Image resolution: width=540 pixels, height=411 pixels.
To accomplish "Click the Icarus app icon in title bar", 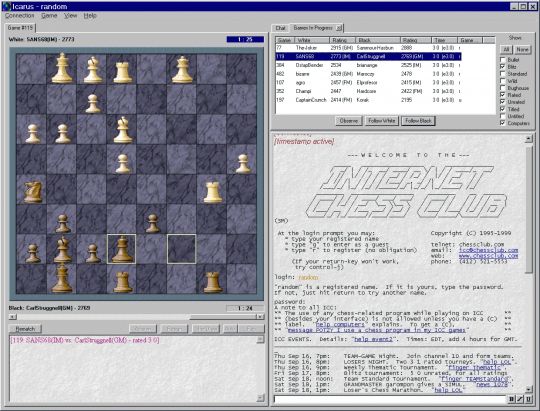I will coord(6,6).
